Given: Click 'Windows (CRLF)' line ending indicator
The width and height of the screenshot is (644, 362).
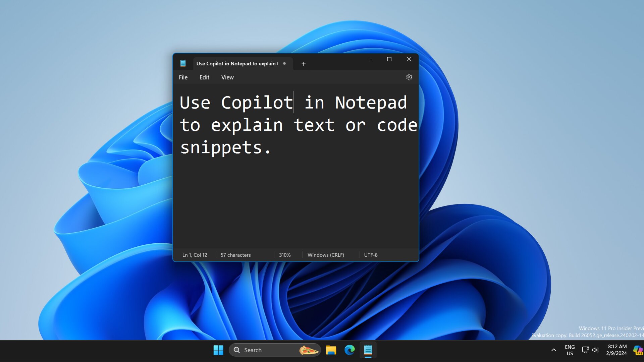Looking at the screenshot, I should tap(326, 255).
